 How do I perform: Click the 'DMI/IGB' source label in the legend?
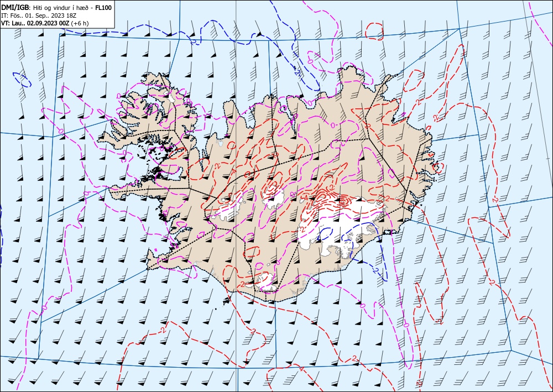point(15,7)
